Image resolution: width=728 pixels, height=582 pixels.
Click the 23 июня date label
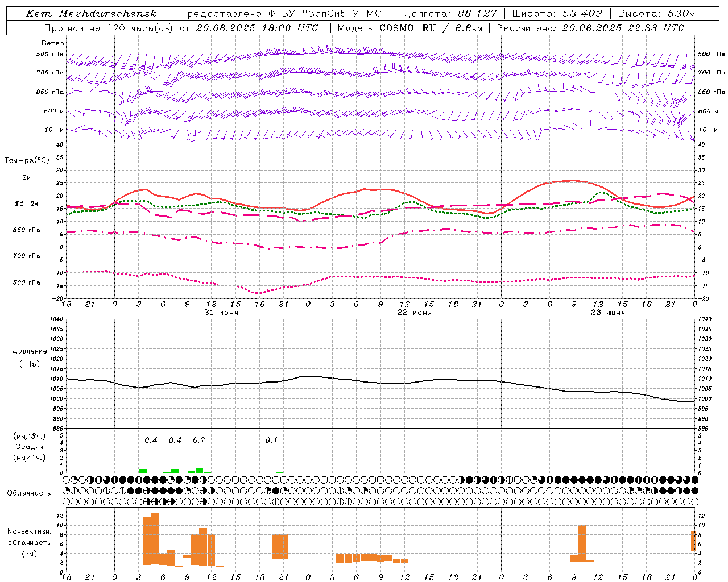608,313
